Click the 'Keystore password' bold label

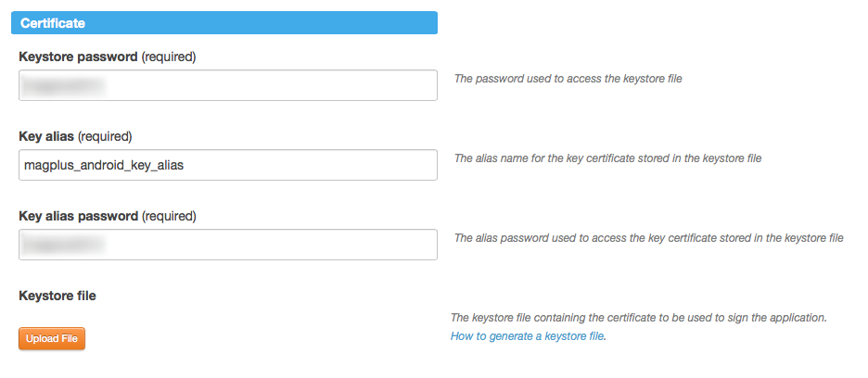pos(78,57)
